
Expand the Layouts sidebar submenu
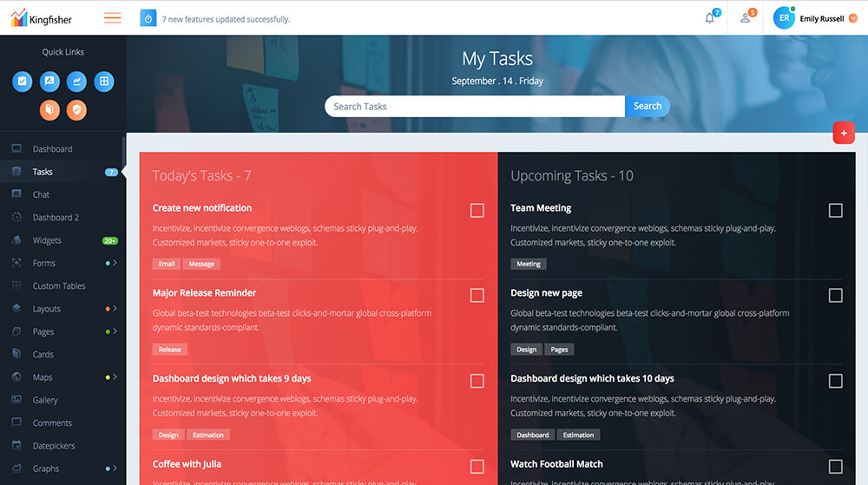pos(115,309)
